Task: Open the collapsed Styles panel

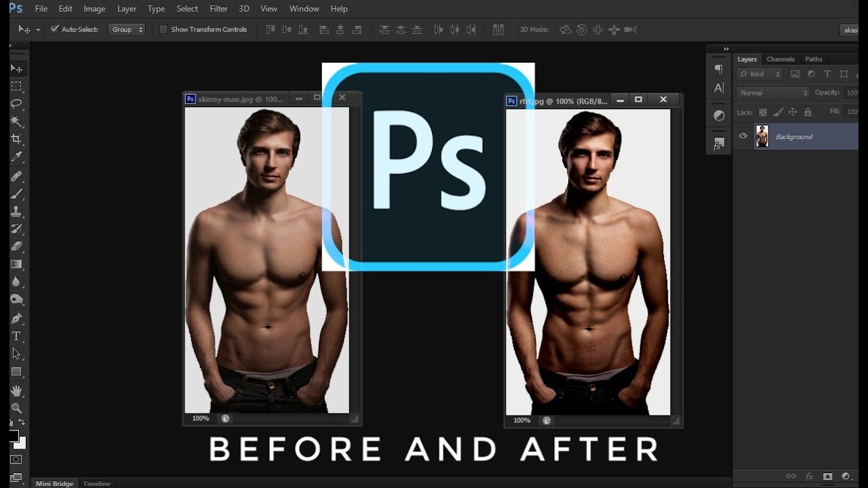Action: tap(719, 144)
